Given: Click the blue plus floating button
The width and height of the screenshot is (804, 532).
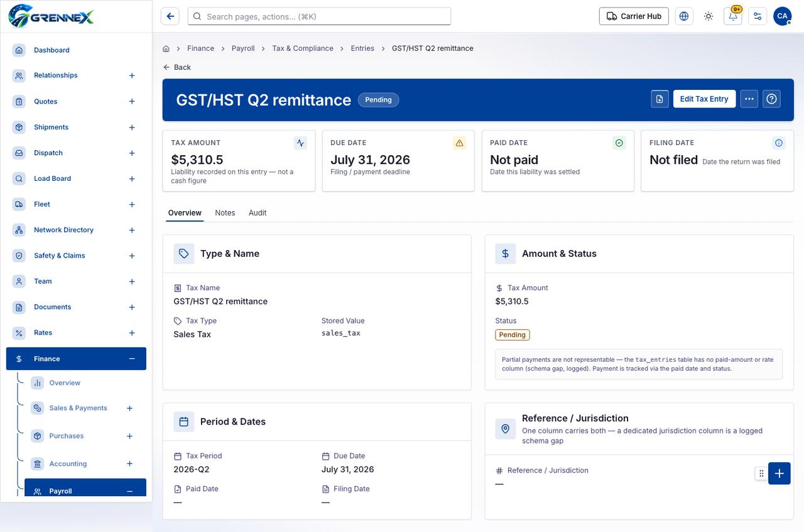Looking at the screenshot, I should click(780, 474).
